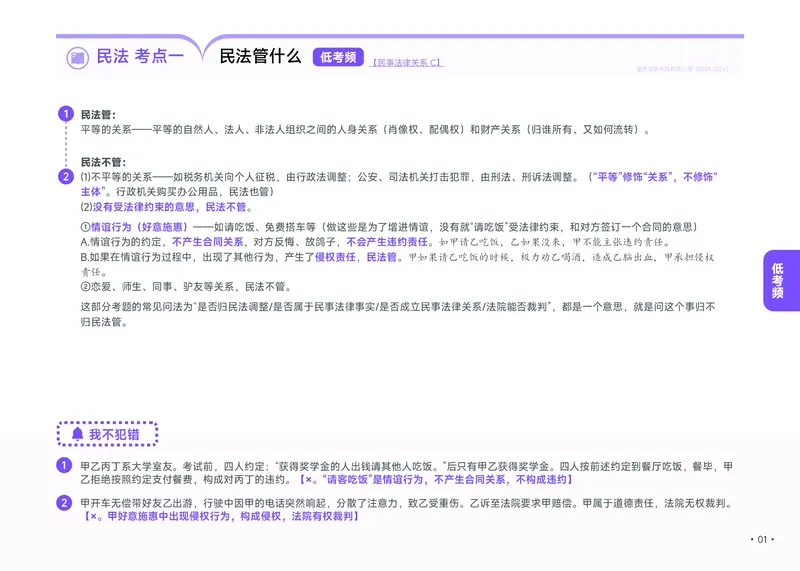Click purple phrase 侵权责任 in line B
Image resolution: width=800 pixels, height=571 pixels.
coord(335,257)
